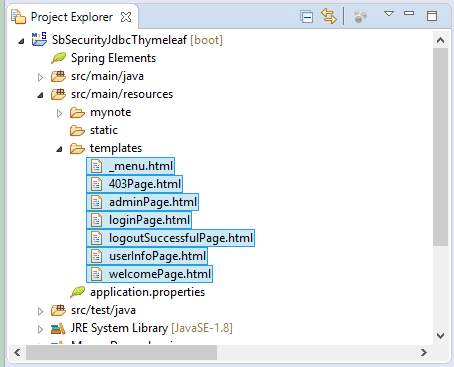
Task: Expand the JRE System Library node
Action: 40,329
